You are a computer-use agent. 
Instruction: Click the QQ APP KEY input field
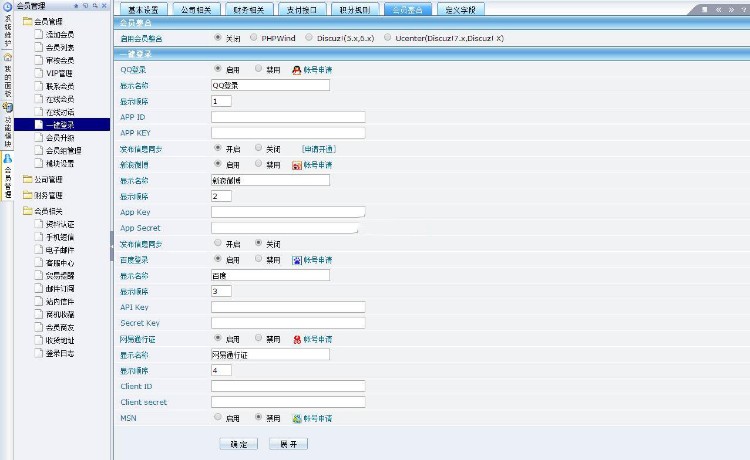click(288, 133)
